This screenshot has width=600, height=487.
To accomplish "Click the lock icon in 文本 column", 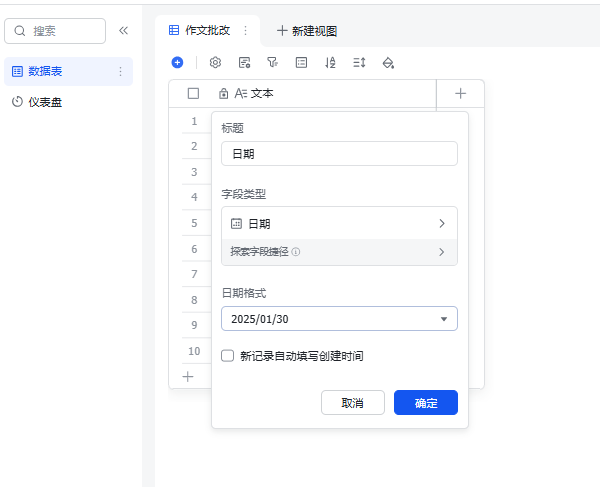I will [x=223, y=93].
